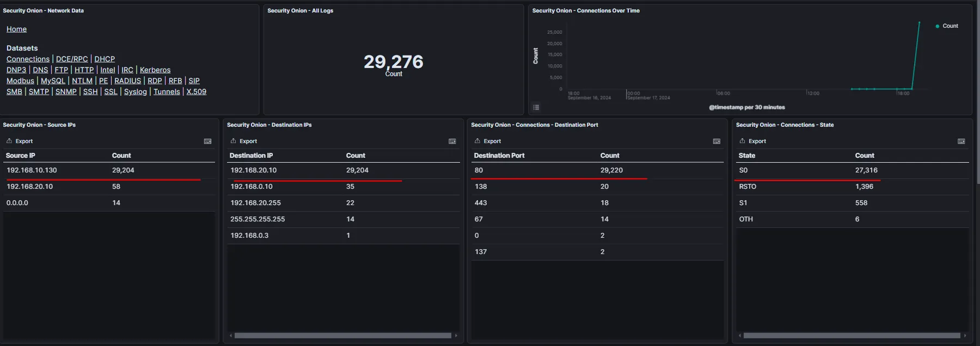
Task: Open the Kerberos dataset link
Action: pyautogui.click(x=155, y=70)
